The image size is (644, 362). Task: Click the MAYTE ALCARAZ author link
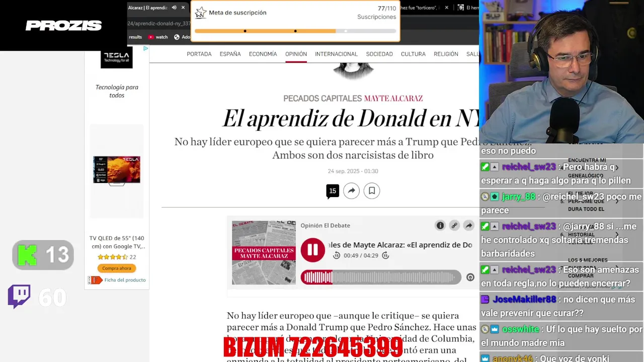tap(393, 99)
